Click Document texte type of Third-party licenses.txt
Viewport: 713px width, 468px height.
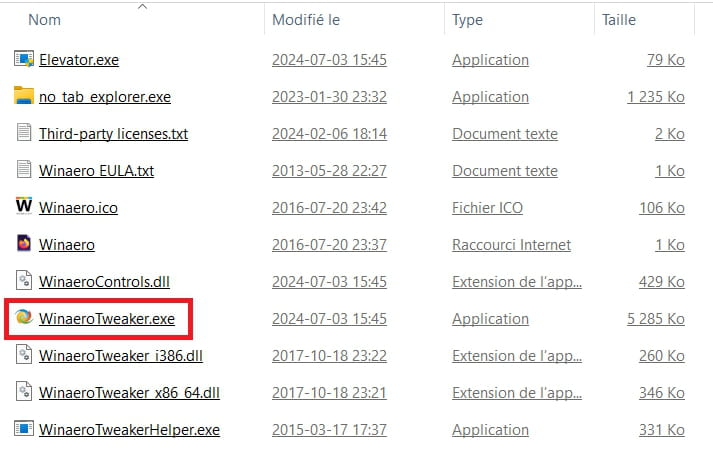505,134
